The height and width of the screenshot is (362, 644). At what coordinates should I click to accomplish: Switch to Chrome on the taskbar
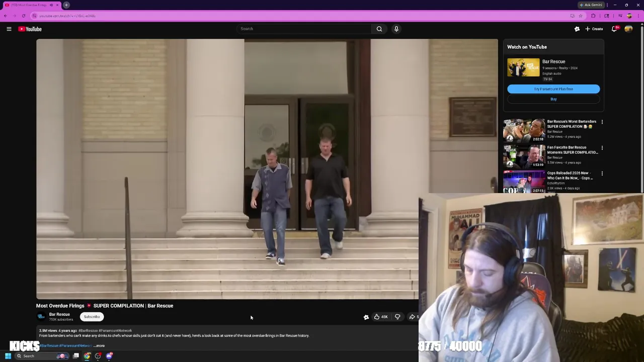[x=87, y=356]
